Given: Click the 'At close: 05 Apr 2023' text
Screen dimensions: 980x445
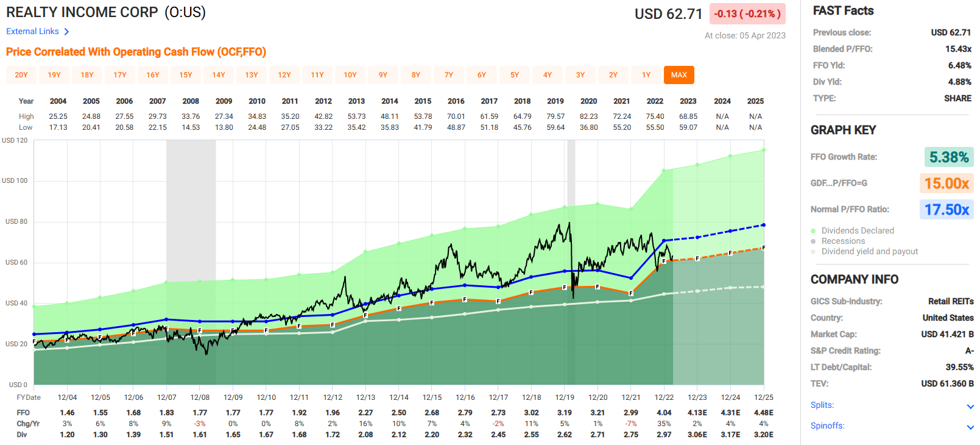Looking at the screenshot, I should pos(745,35).
